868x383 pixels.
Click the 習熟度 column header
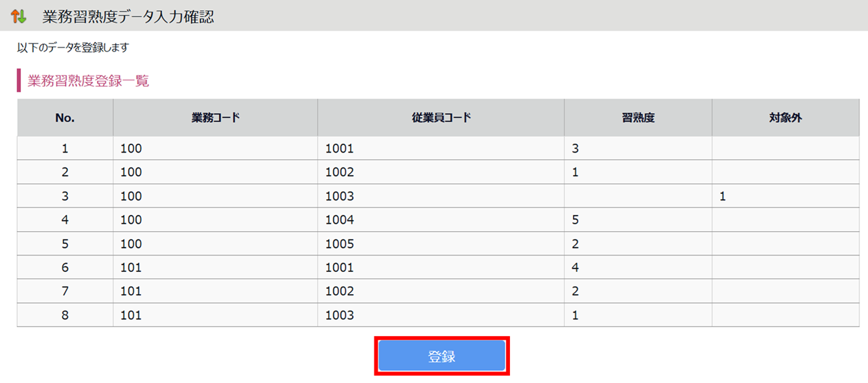click(x=637, y=118)
